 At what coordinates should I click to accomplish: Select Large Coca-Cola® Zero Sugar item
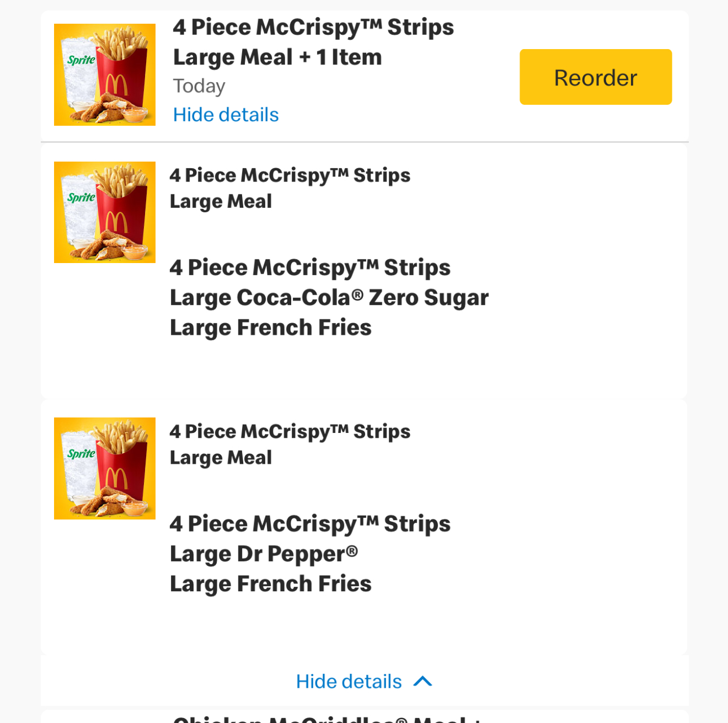[329, 298]
